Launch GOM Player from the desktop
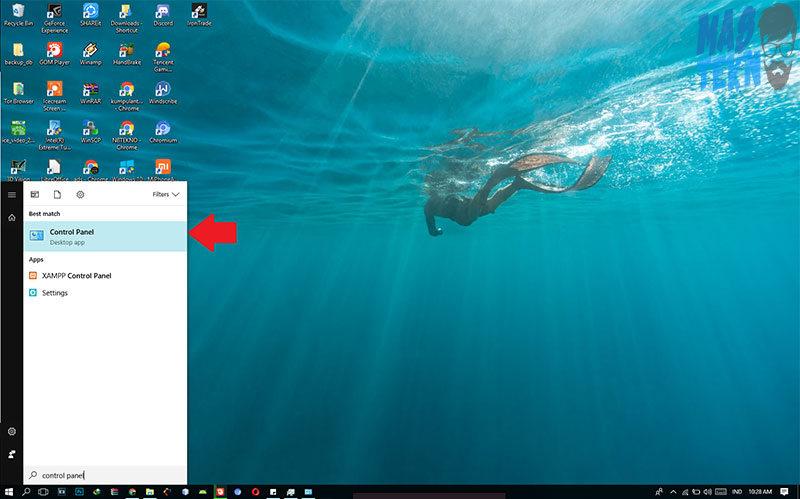Screen dimensions: 800x499 [x=55, y=54]
